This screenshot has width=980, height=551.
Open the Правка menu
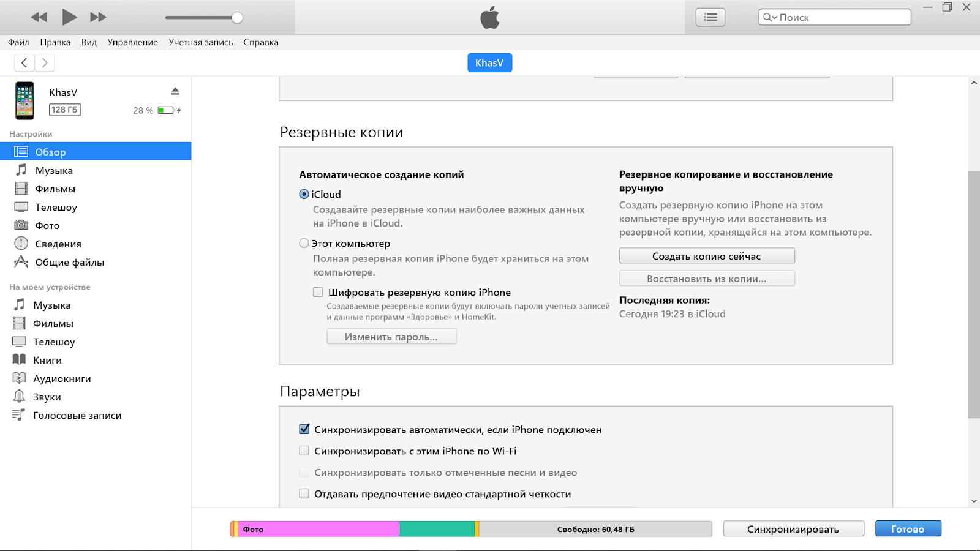tap(55, 42)
